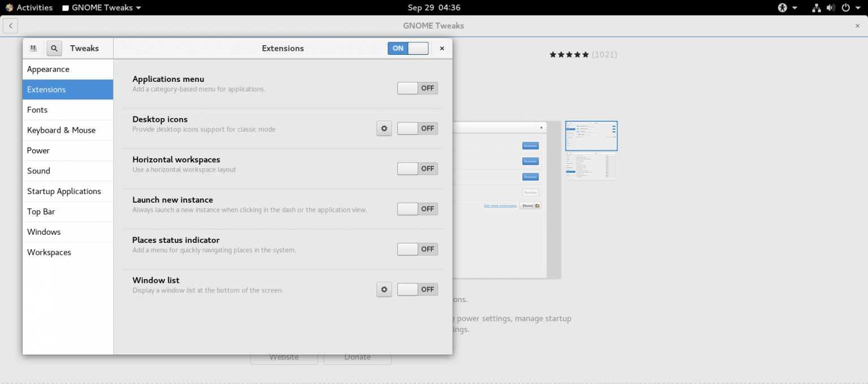Select the Top Bar category
868x384 pixels.
(41, 211)
